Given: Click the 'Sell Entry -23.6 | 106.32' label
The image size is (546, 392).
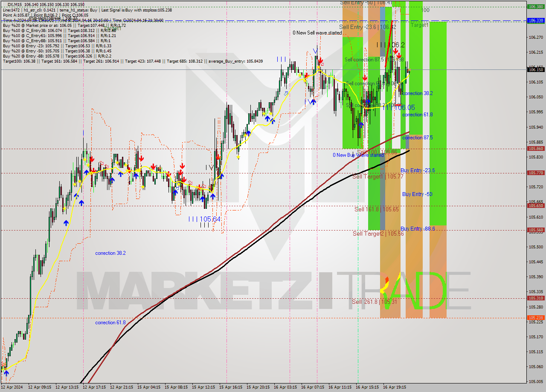Looking at the screenshot, I should pyautogui.click(x=368, y=27).
